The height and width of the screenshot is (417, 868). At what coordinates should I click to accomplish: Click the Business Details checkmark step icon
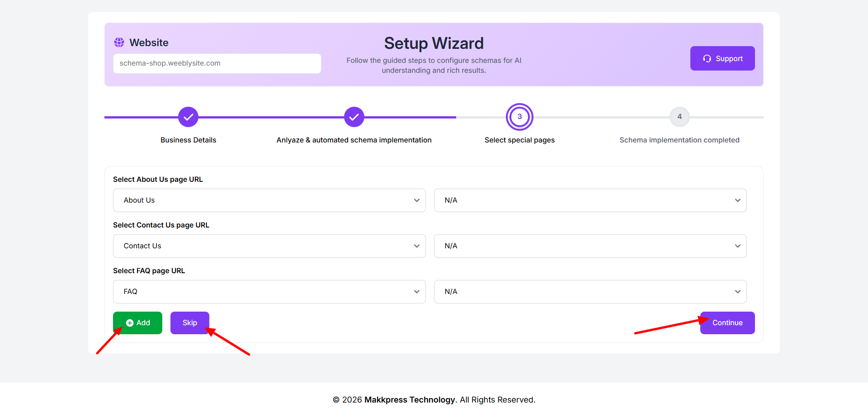click(x=188, y=117)
